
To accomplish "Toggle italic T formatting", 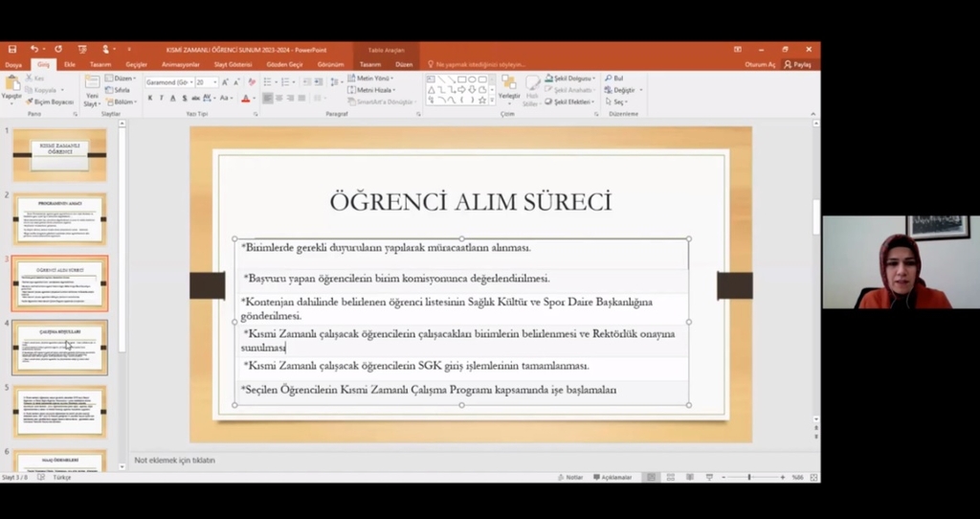I will (161, 99).
